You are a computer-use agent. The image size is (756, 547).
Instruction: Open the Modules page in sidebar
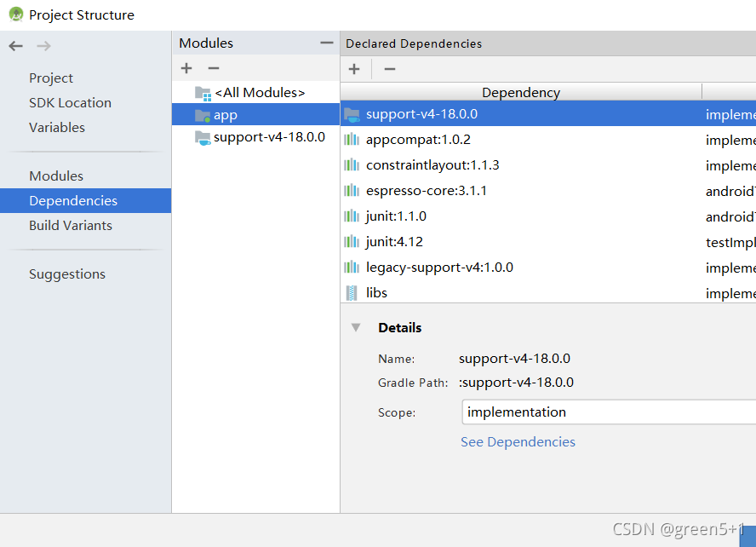click(56, 176)
